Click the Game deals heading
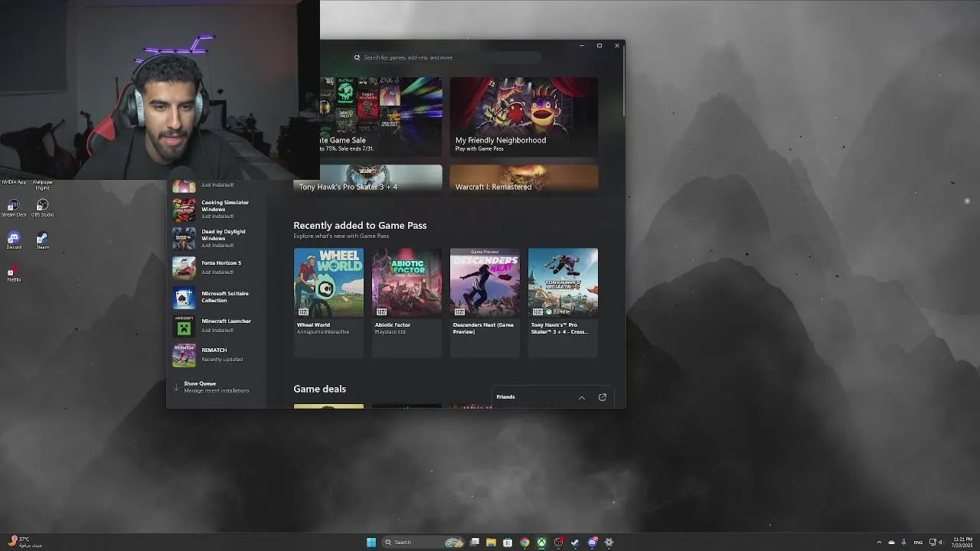Screen dimensions: 980x551 pos(319,389)
